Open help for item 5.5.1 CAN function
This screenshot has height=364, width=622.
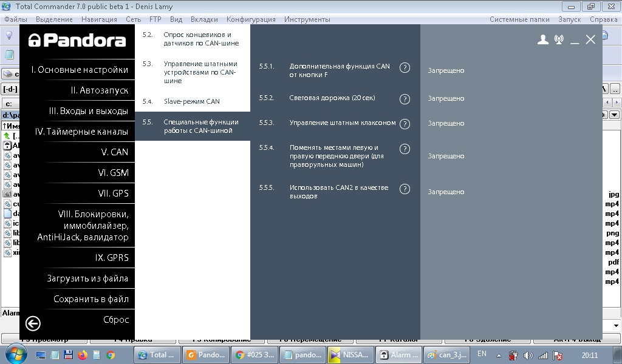(x=405, y=68)
